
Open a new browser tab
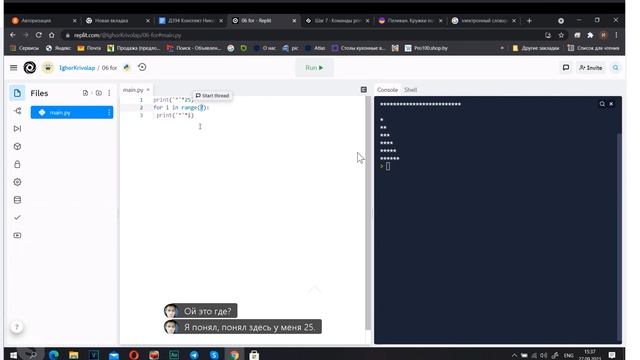tap(529, 20)
